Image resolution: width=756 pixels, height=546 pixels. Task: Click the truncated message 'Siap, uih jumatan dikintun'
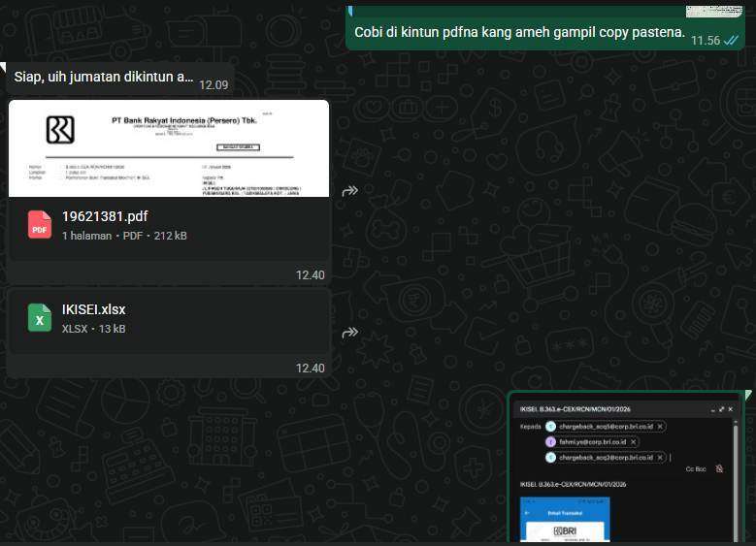tap(104, 77)
